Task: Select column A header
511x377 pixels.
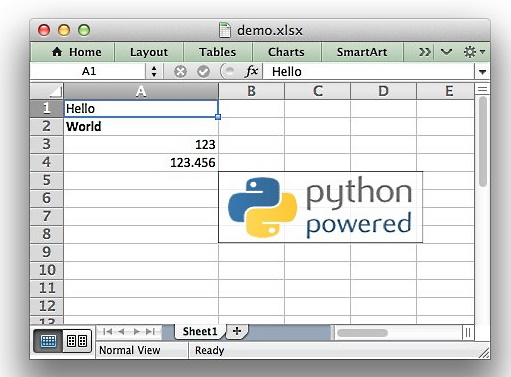Action: [141, 91]
